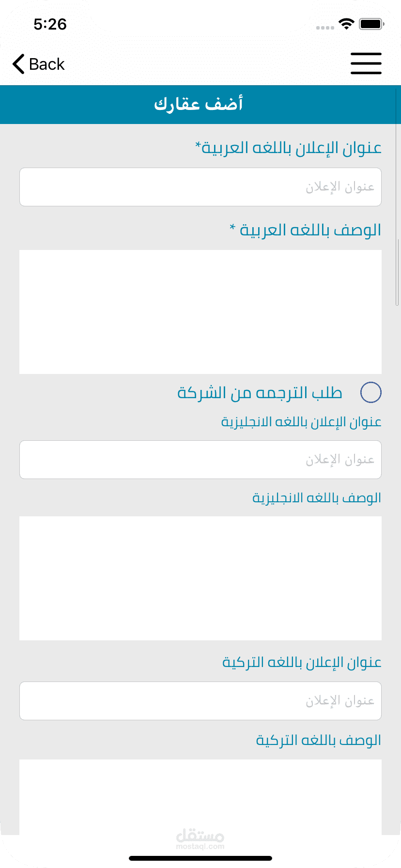
Task: Tap the Back chevron arrow icon
Action: click(18, 64)
